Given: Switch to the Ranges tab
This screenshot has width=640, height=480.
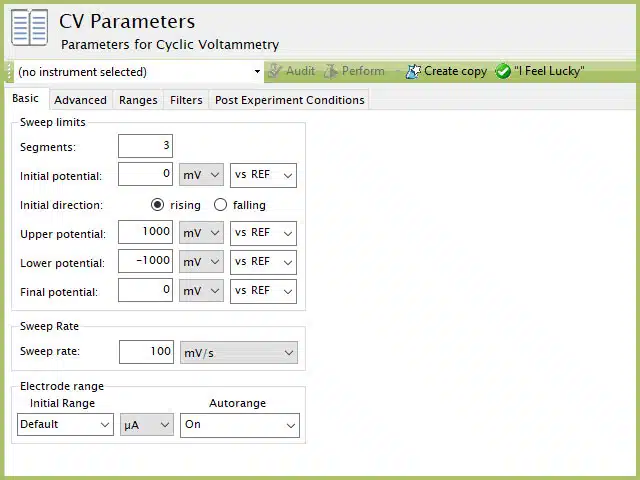Looking at the screenshot, I should point(138,100).
